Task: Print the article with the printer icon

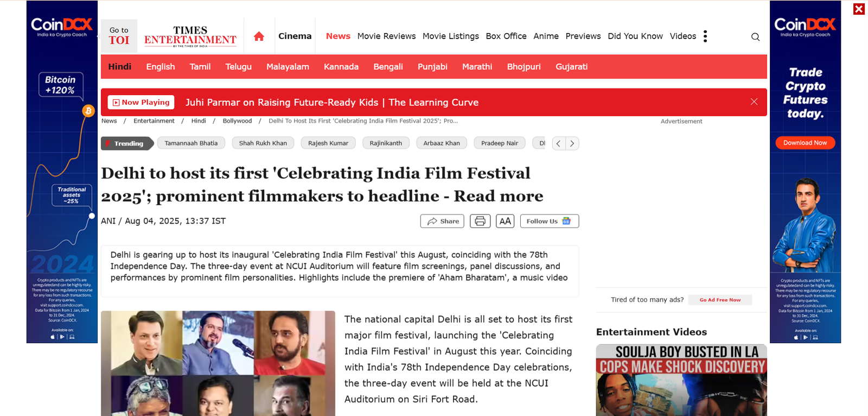Action: click(x=480, y=221)
